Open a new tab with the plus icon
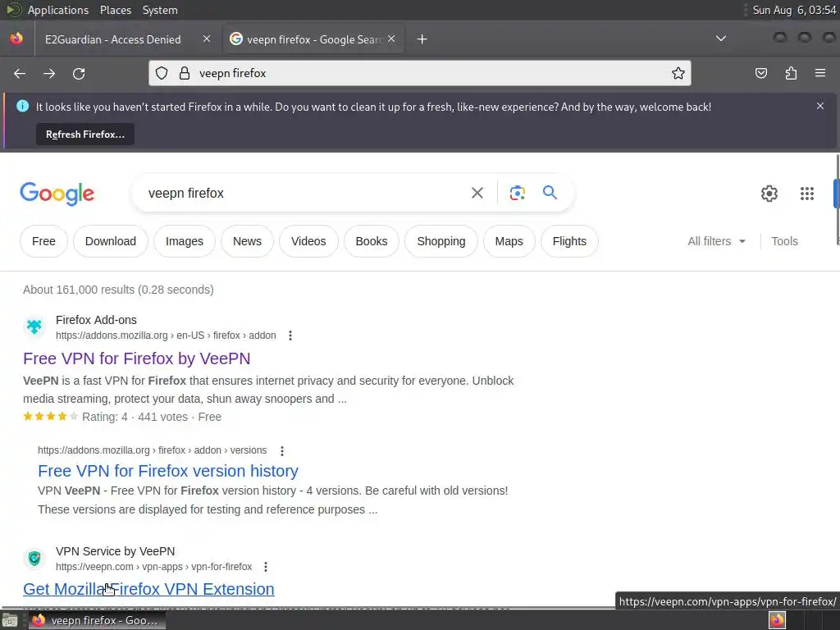The width and height of the screenshot is (840, 630). 422,39
